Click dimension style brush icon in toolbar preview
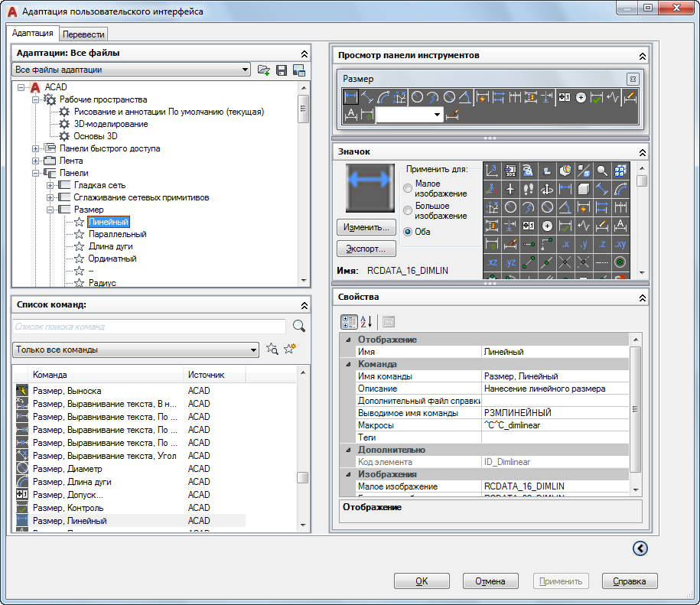 (x=452, y=115)
